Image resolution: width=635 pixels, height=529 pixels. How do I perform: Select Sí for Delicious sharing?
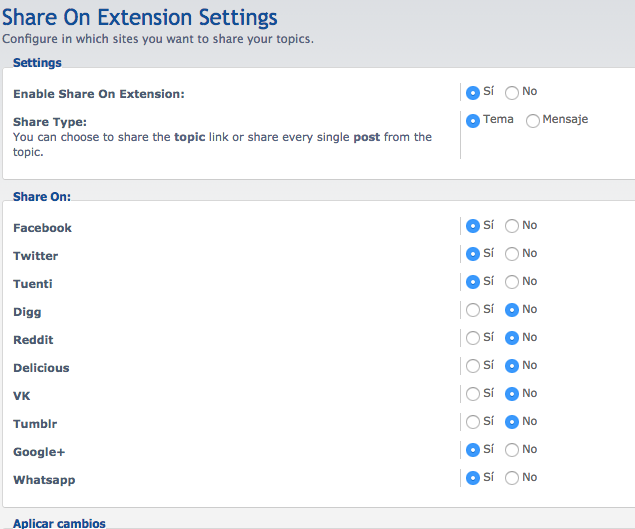[x=473, y=366]
